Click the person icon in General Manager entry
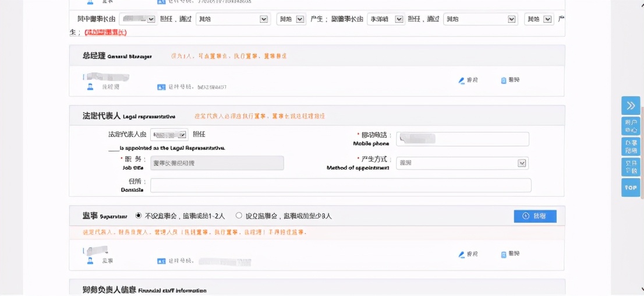 pyautogui.click(x=90, y=87)
